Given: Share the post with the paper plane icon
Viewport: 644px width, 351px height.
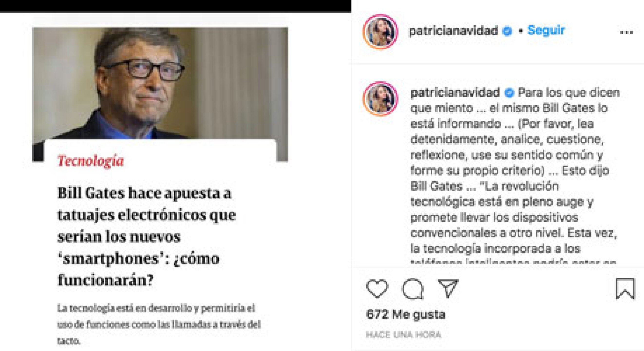Looking at the screenshot, I should pyautogui.click(x=448, y=288).
